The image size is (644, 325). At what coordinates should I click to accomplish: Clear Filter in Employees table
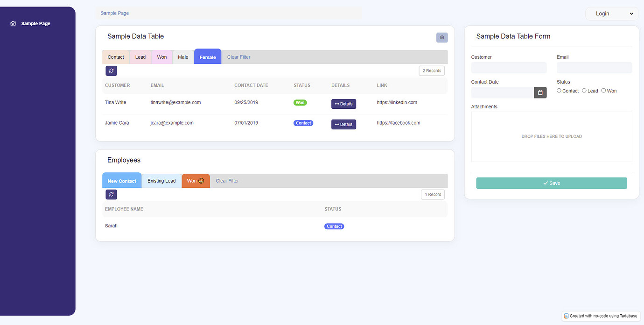[227, 181]
